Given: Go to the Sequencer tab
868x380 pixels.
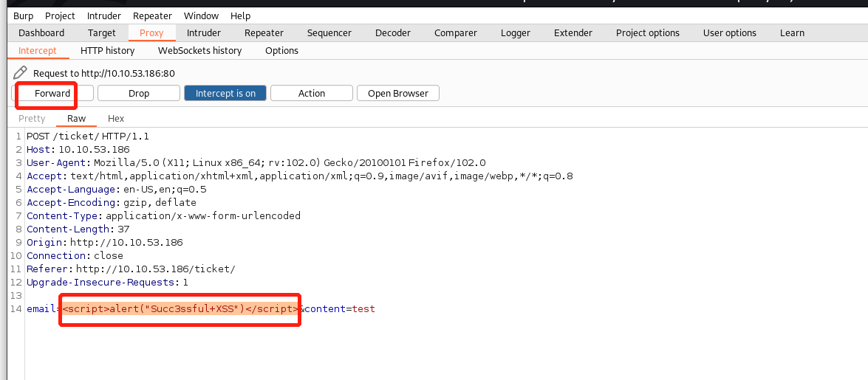Looking at the screenshot, I should pos(329,32).
